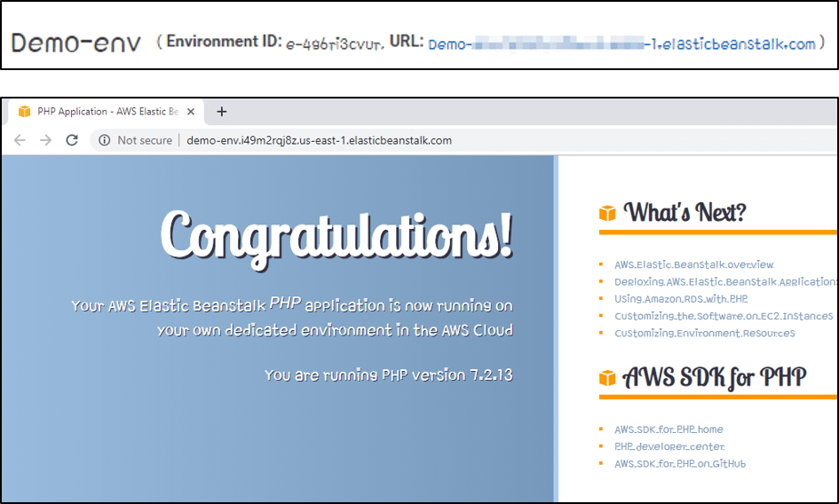The width and height of the screenshot is (839, 504).
Task: Open AWS Elastic Beanstalk overview link
Action: coord(693,264)
